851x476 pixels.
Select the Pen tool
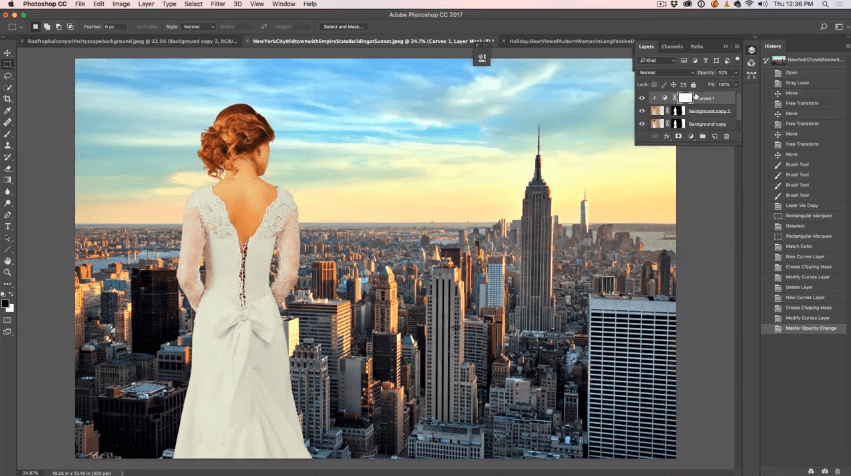point(8,215)
